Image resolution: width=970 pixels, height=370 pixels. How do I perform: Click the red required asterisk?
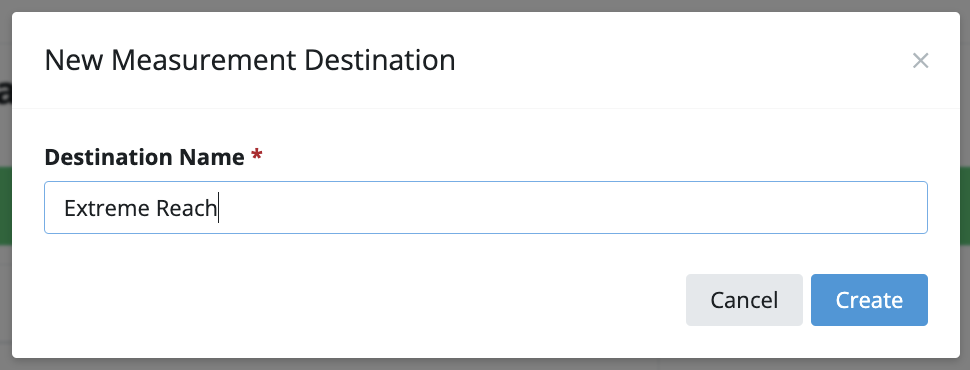[x=256, y=155]
